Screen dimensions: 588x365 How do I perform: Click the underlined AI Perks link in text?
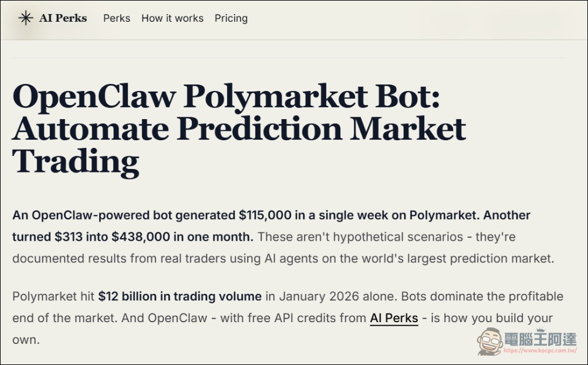(x=393, y=318)
